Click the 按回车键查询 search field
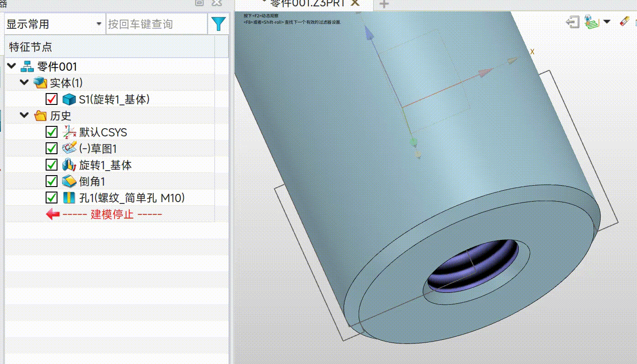 point(157,24)
